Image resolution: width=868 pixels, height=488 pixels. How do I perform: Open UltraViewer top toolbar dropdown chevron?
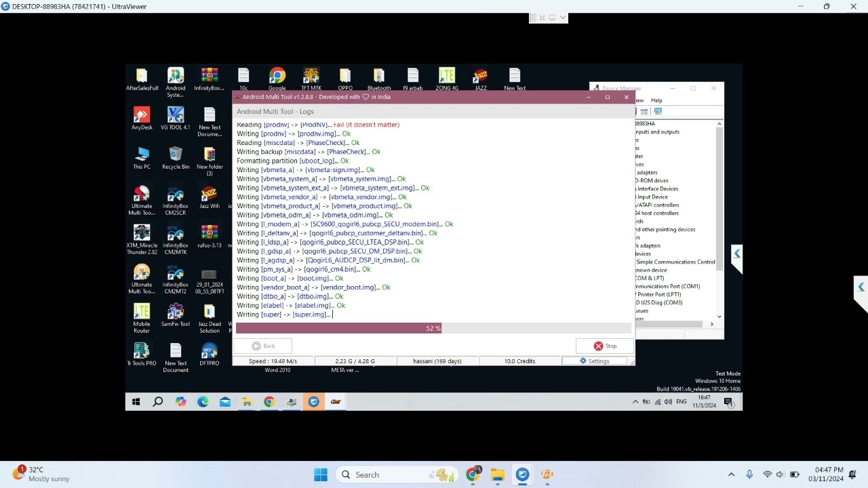pyautogui.click(x=563, y=18)
